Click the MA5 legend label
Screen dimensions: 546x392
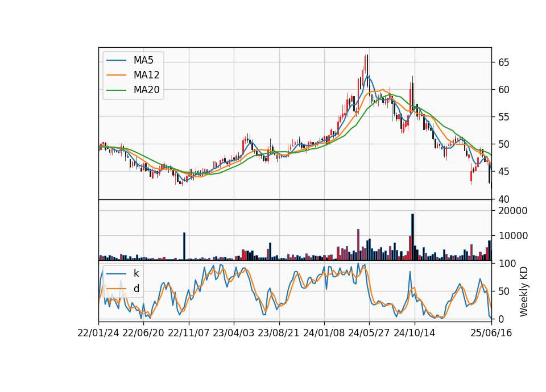tap(143, 60)
